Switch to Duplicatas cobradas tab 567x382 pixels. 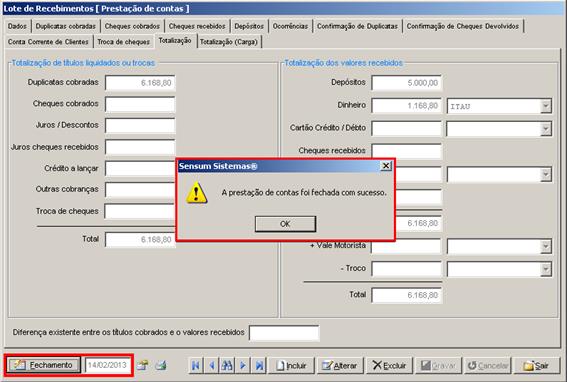(66, 26)
